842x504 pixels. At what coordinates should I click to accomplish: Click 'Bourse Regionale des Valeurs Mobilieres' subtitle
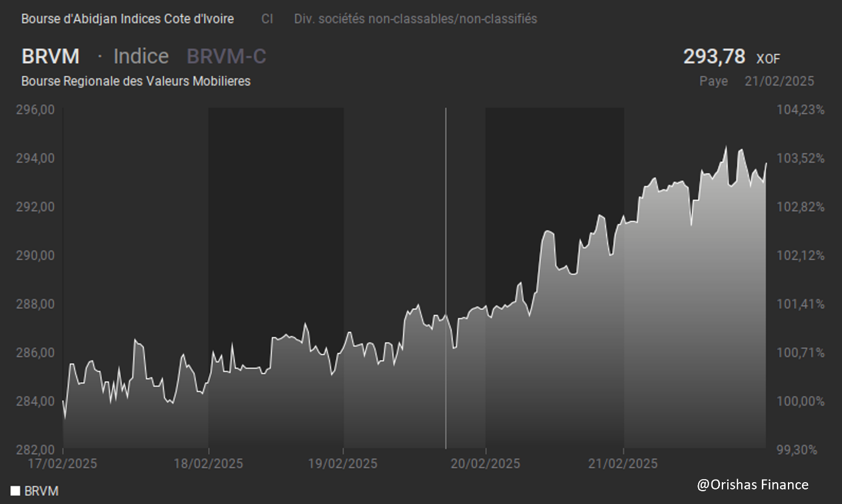tap(136, 81)
